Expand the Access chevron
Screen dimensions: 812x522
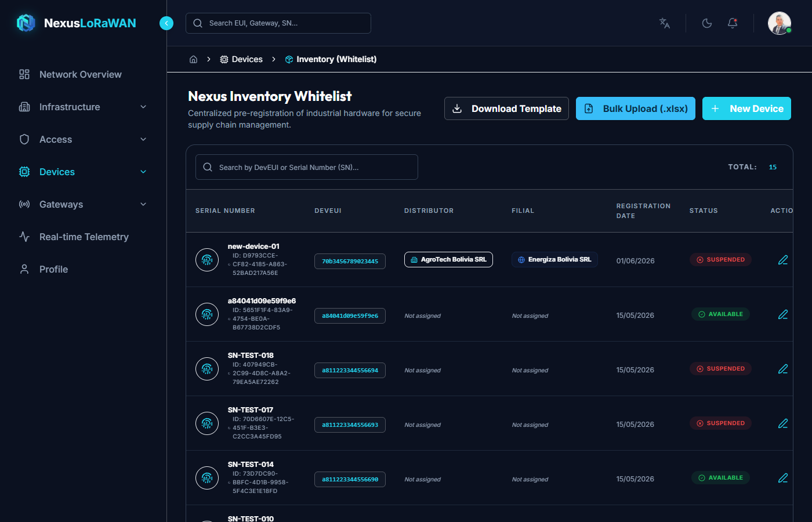(143, 139)
